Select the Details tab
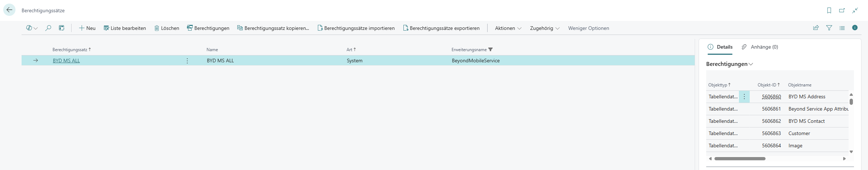The height and width of the screenshot is (170, 868). 720,47
